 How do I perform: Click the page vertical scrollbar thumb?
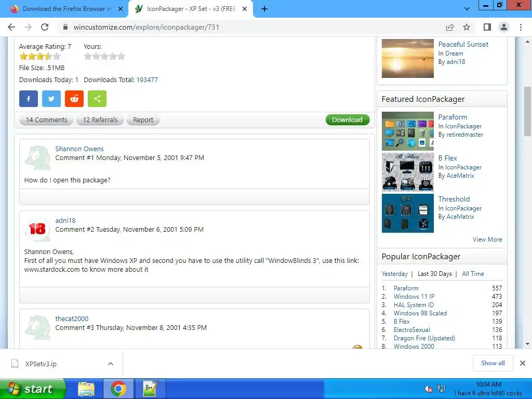click(x=527, y=111)
